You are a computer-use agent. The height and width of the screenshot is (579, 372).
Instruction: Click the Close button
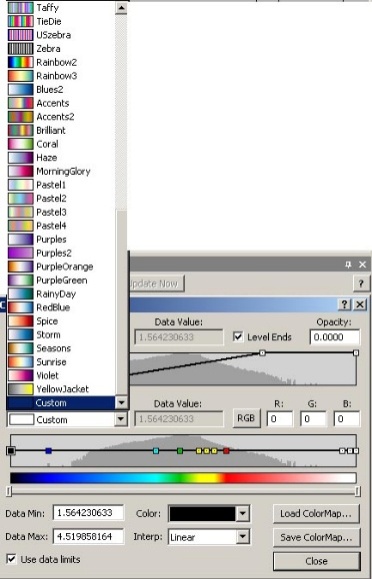[316, 561]
